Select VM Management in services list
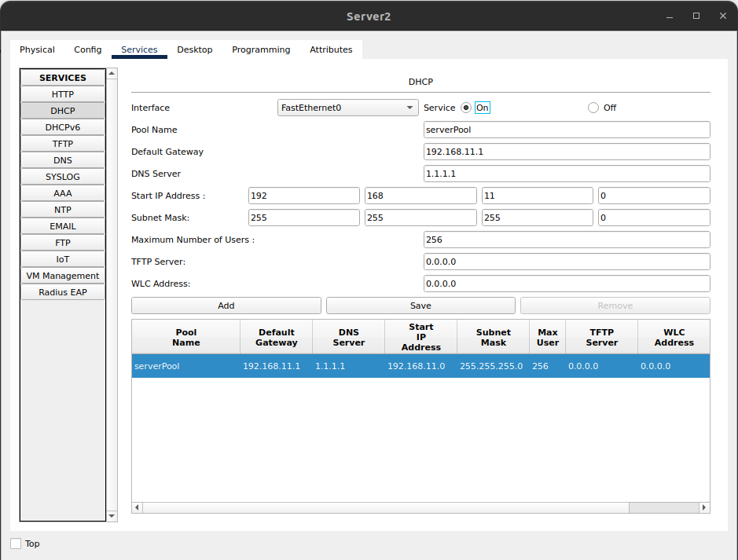 tap(62, 275)
